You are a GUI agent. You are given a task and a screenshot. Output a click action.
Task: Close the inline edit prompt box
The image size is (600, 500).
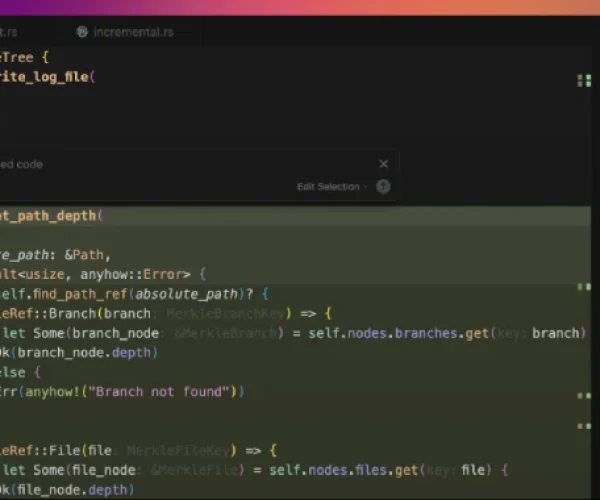coord(383,164)
